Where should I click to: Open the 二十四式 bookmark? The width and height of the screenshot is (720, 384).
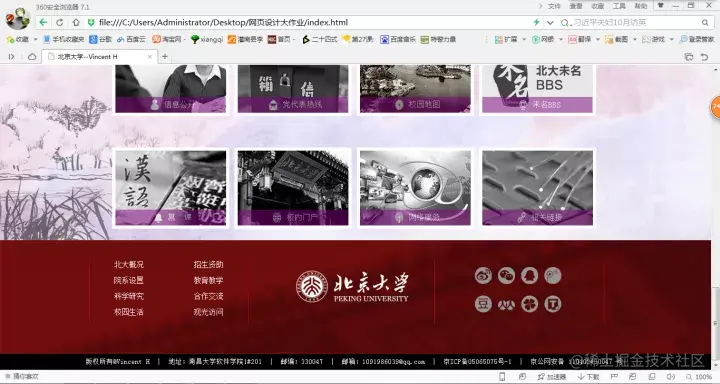[x=320, y=40]
